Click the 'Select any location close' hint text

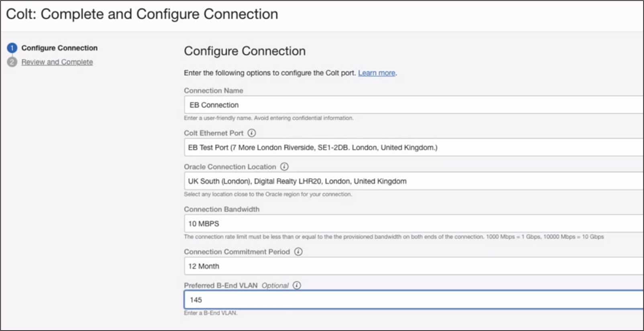pos(268,194)
